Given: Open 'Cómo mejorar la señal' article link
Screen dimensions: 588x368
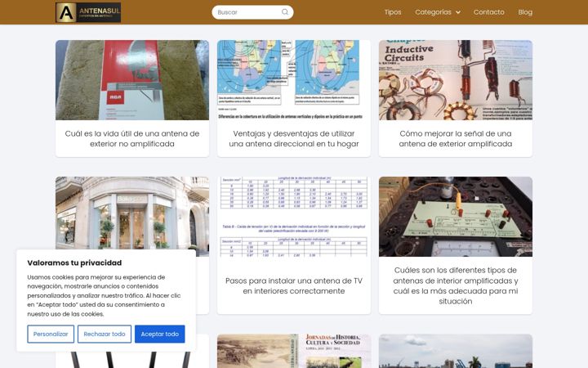Looking at the screenshot, I should click(455, 138).
